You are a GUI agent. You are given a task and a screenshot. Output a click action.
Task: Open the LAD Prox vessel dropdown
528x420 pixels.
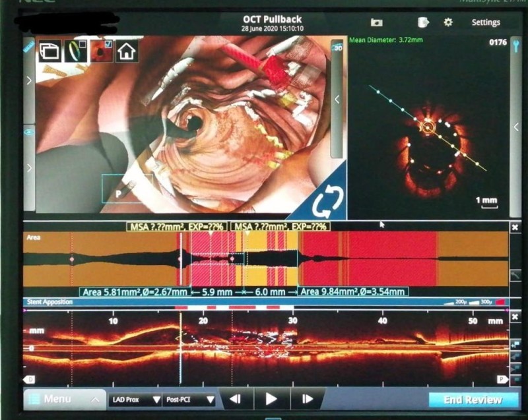tap(135, 400)
